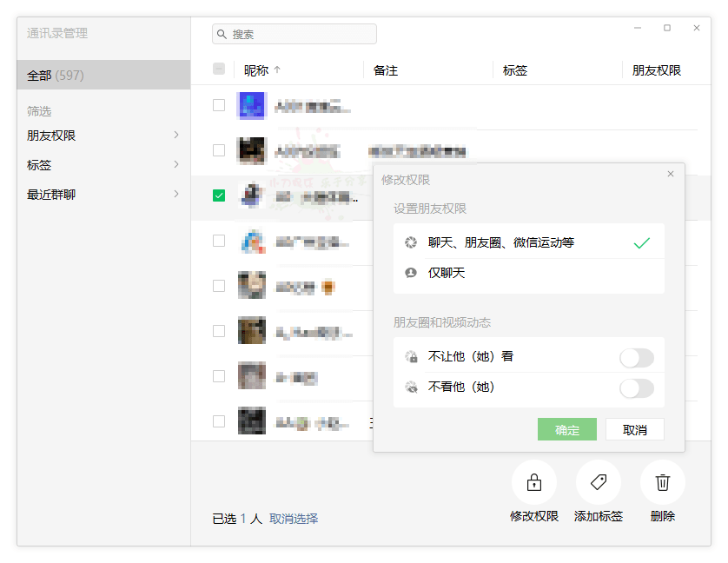
Task: Enable the 不看他（她） switch
Action: 637,387
